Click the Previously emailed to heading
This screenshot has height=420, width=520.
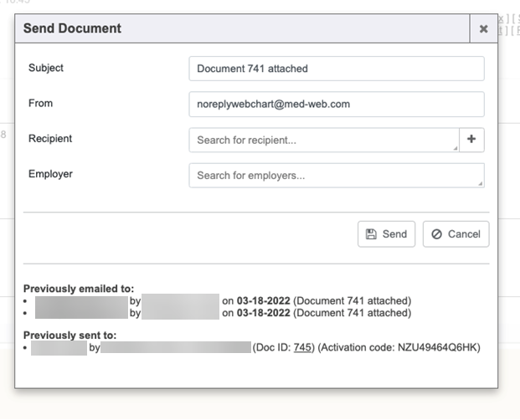coord(79,288)
